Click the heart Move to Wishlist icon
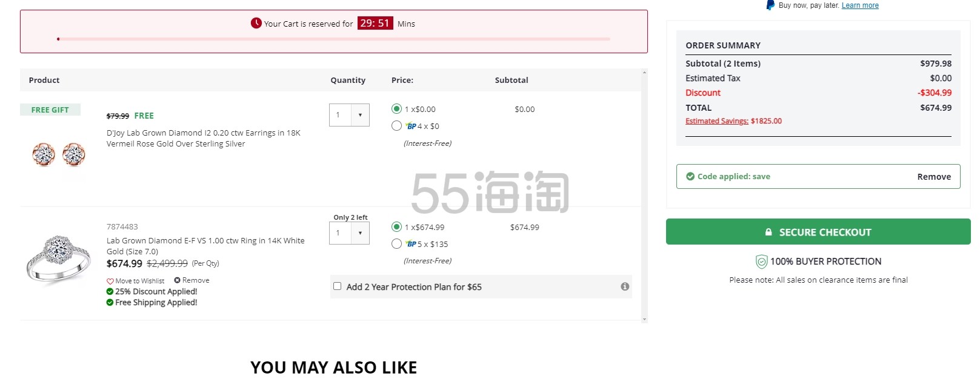 pos(110,280)
